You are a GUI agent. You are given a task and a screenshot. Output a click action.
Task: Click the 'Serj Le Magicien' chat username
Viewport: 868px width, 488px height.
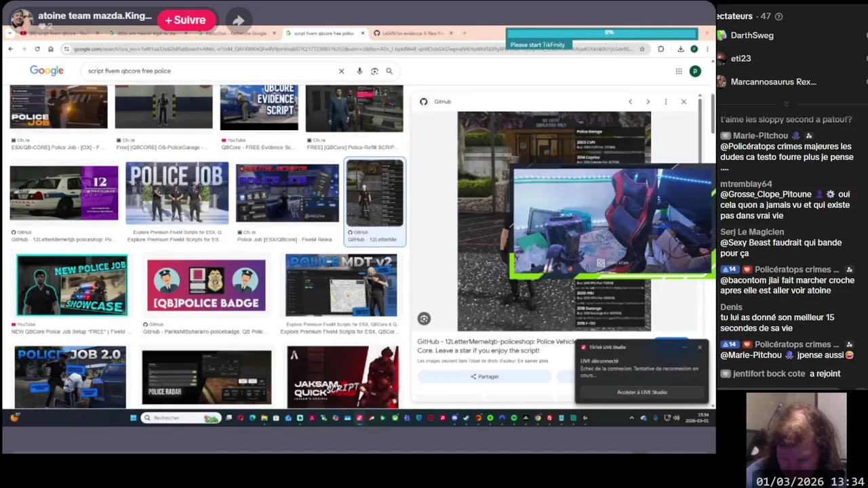752,232
